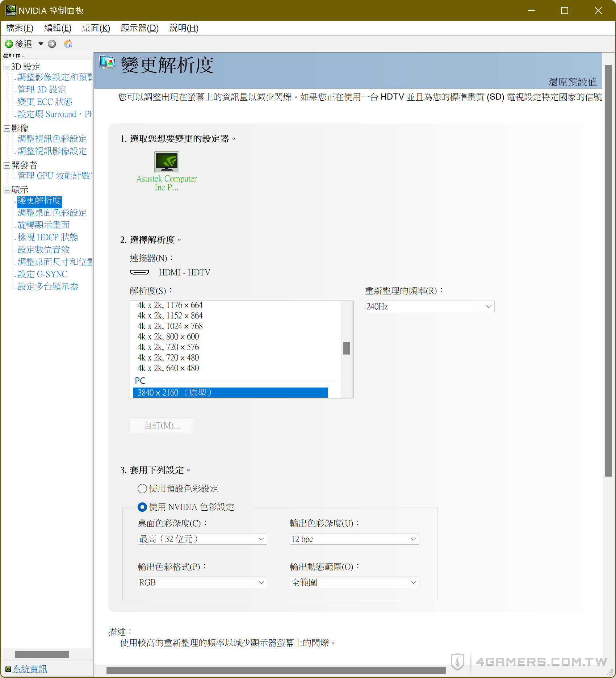616x678 pixels.
Task: Collapse the 影像 tree node
Action: pyautogui.click(x=7, y=128)
